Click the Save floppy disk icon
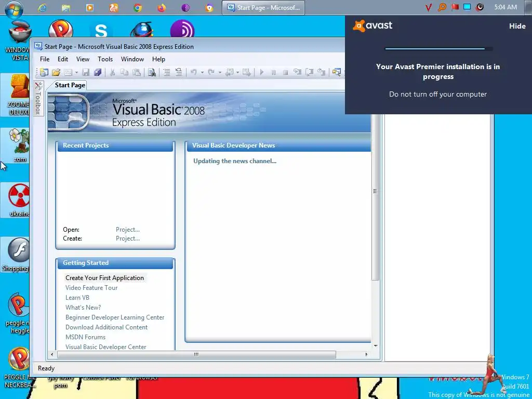The image size is (532, 399). pos(86,72)
